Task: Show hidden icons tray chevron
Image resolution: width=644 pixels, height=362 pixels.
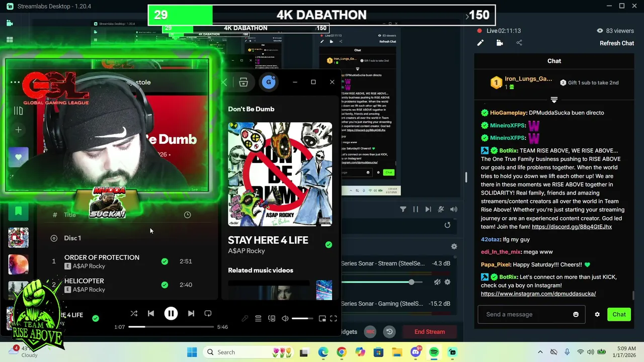Action: pyautogui.click(x=540, y=352)
